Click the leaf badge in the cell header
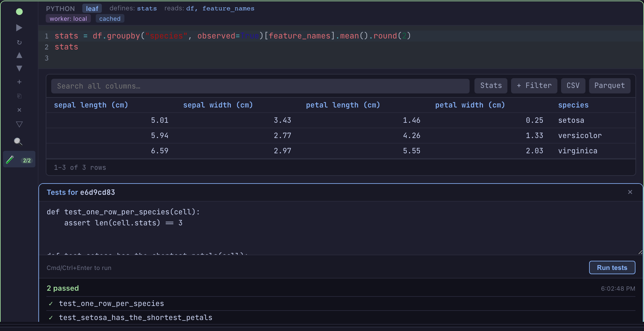 (92, 9)
